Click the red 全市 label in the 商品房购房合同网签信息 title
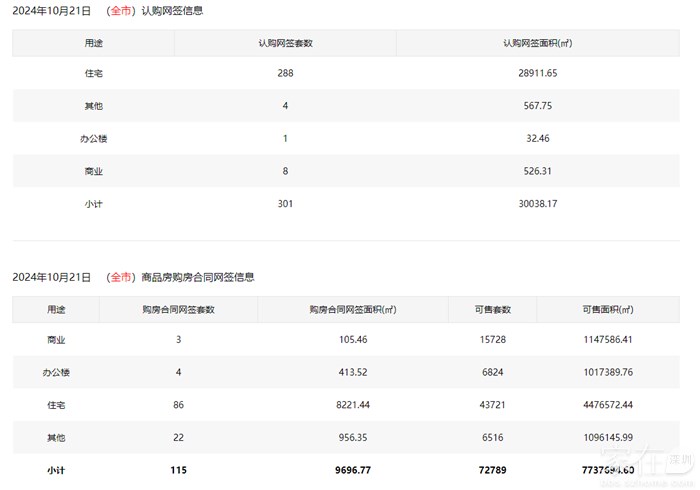This screenshot has height=490, width=700. click(x=121, y=277)
